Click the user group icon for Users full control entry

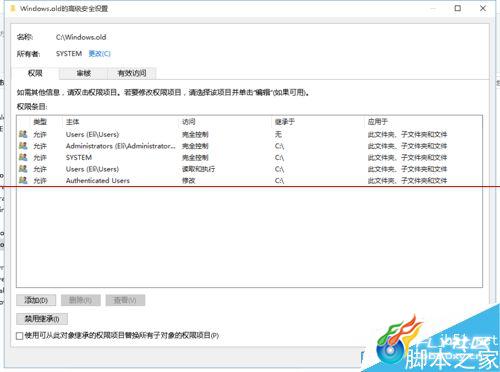pyautogui.click(x=23, y=134)
